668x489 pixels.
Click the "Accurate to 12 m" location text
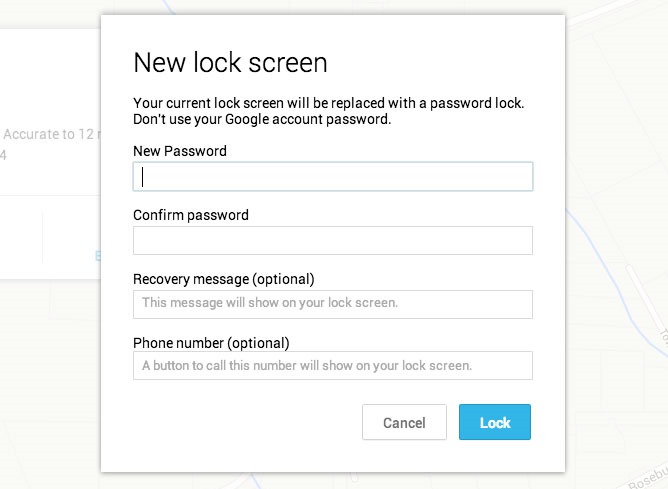point(50,134)
